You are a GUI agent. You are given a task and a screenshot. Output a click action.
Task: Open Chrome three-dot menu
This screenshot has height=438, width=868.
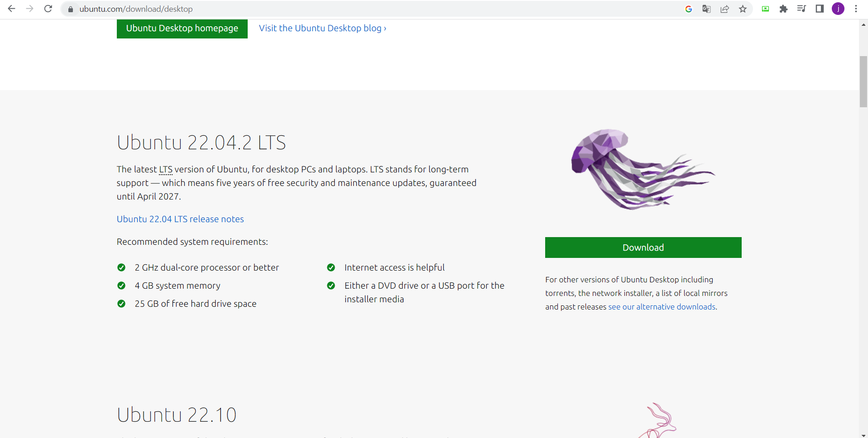point(856,9)
